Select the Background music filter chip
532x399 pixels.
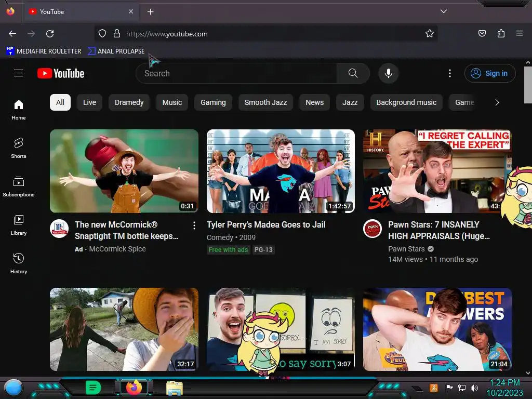406,102
